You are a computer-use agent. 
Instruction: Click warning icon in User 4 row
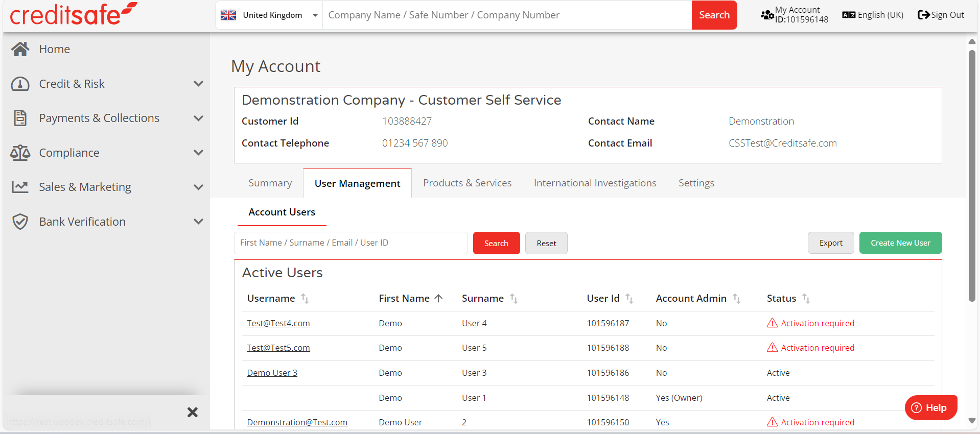pyautogui.click(x=773, y=323)
